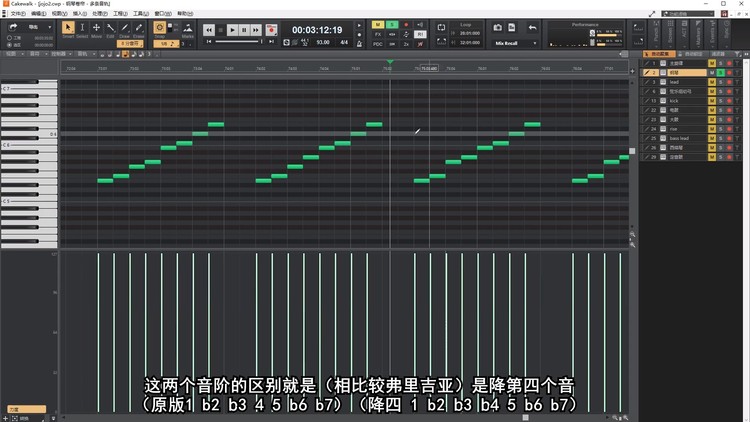This screenshot has width=750, height=422.
Task: Recall previous mix arrow
Action: coord(532,28)
